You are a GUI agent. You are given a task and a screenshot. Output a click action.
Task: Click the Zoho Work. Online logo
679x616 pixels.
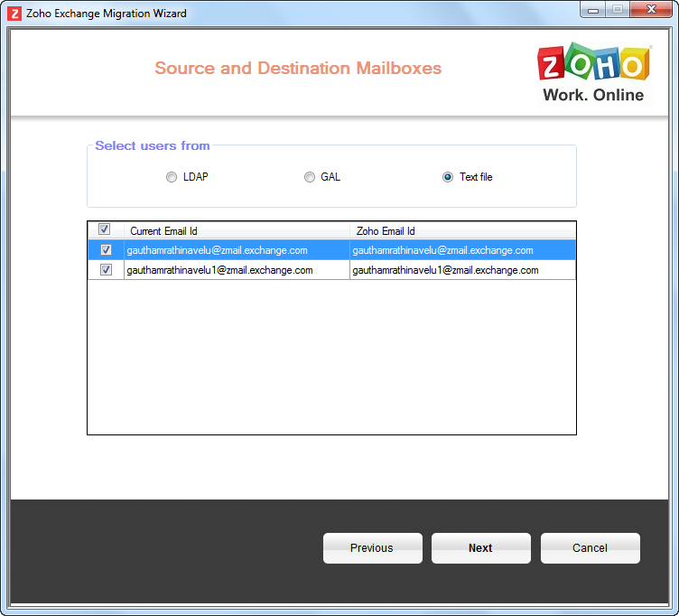click(x=593, y=73)
